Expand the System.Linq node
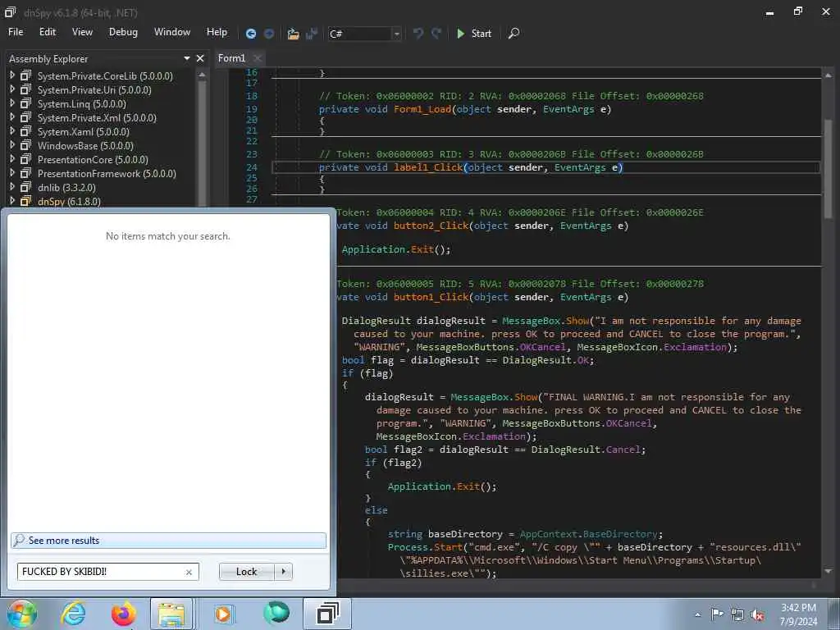Image resolution: width=840 pixels, height=630 pixels. point(12,103)
